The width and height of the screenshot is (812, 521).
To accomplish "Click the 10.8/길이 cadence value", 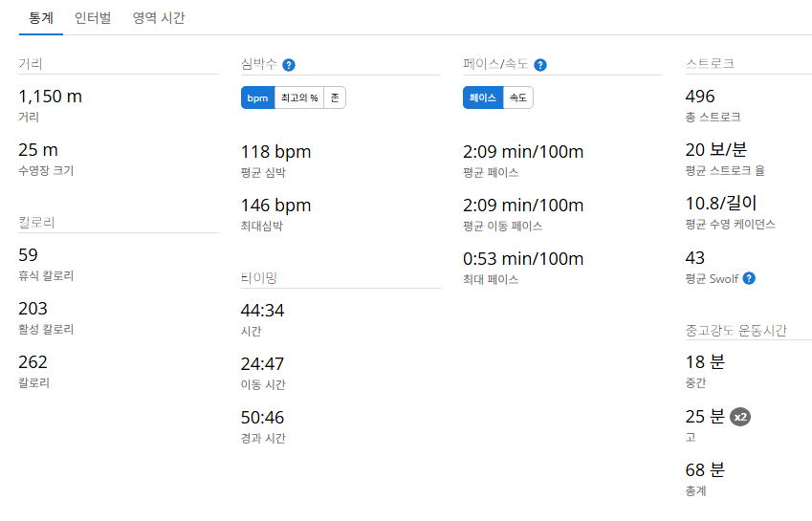I will [x=721, y=204].
